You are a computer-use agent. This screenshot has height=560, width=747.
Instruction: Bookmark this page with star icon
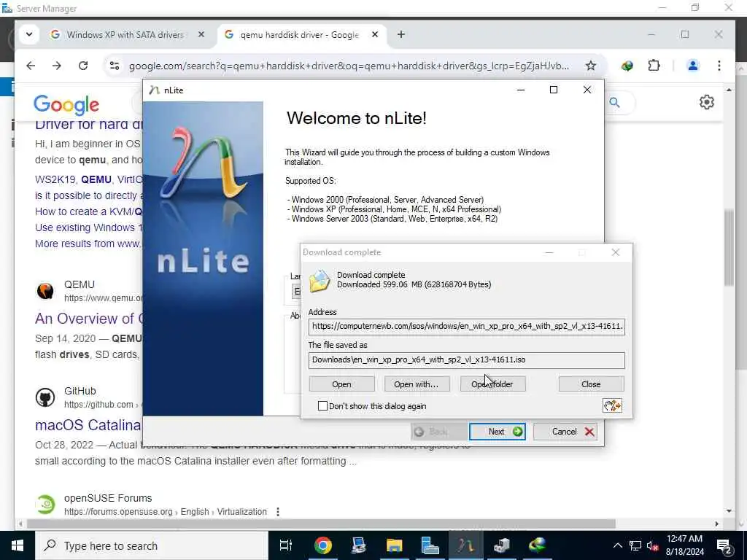(x=591, y=66)
